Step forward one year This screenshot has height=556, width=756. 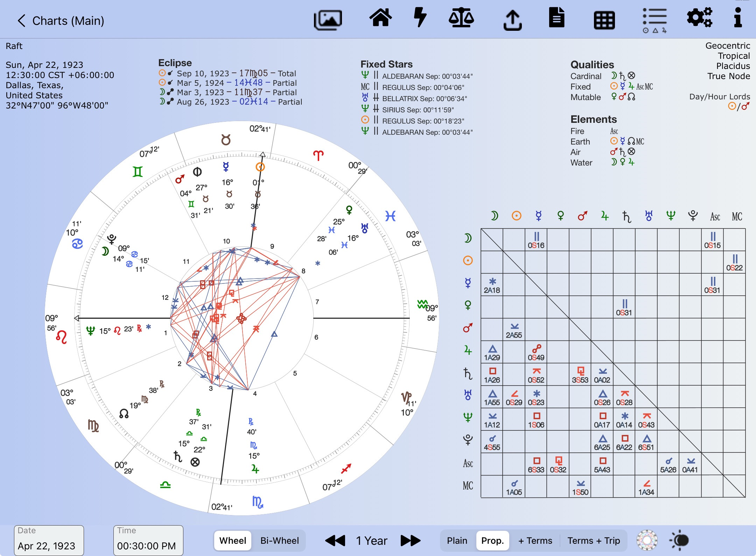click(410, 541)
